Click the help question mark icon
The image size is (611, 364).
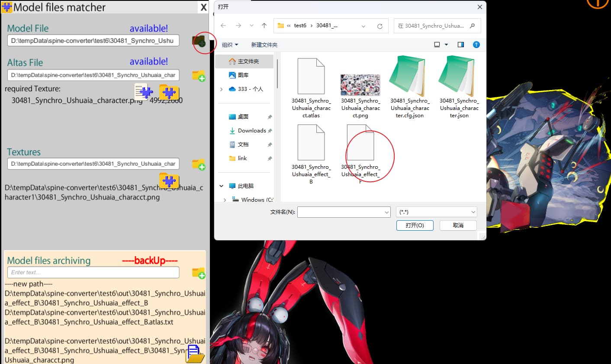click(476, 45)
